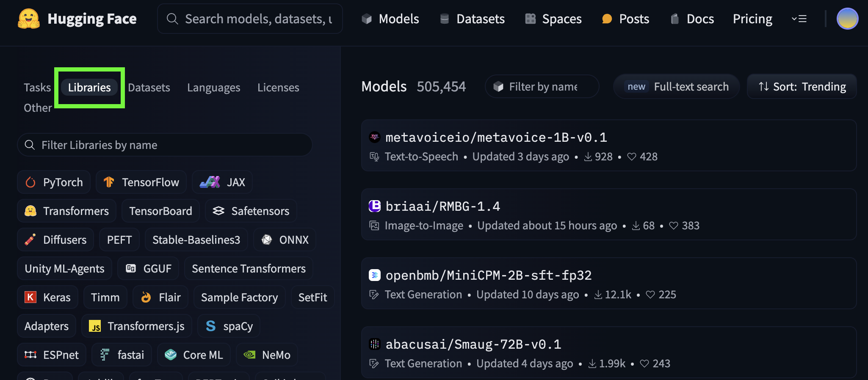This screenshot has width=868, height=380.
Task: Open the Pricing page
Action: click(x=752, y=19)
